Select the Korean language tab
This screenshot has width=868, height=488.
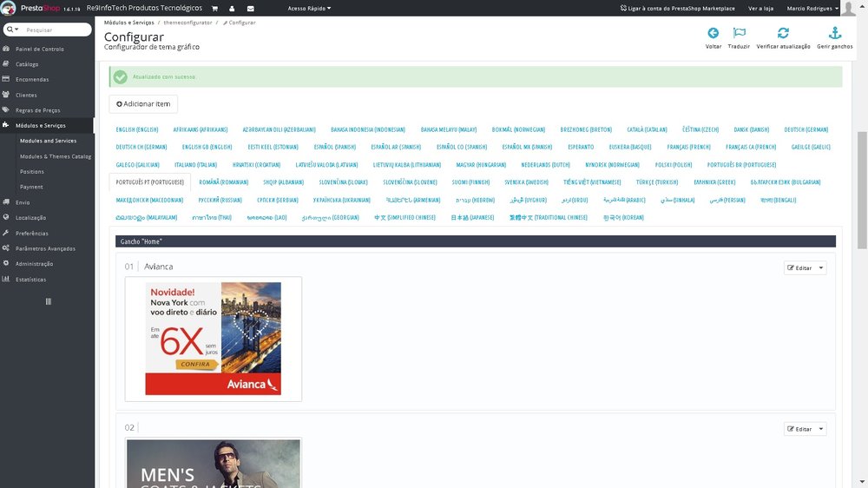click(623, 218)
